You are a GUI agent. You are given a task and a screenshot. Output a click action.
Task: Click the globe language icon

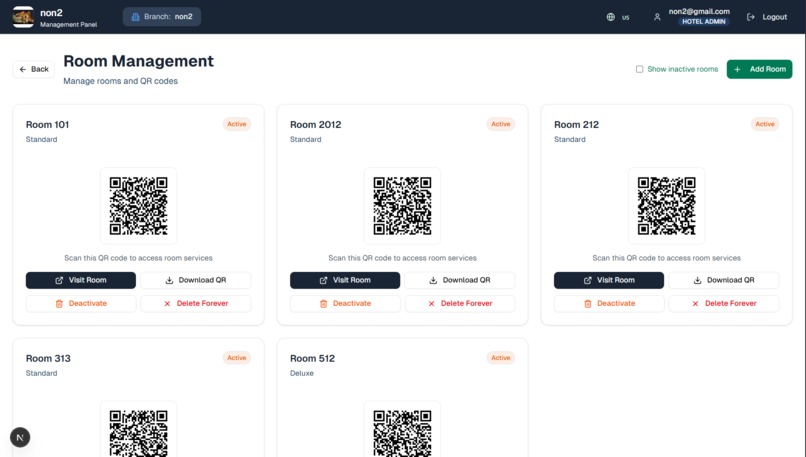(x=610, y=17)
